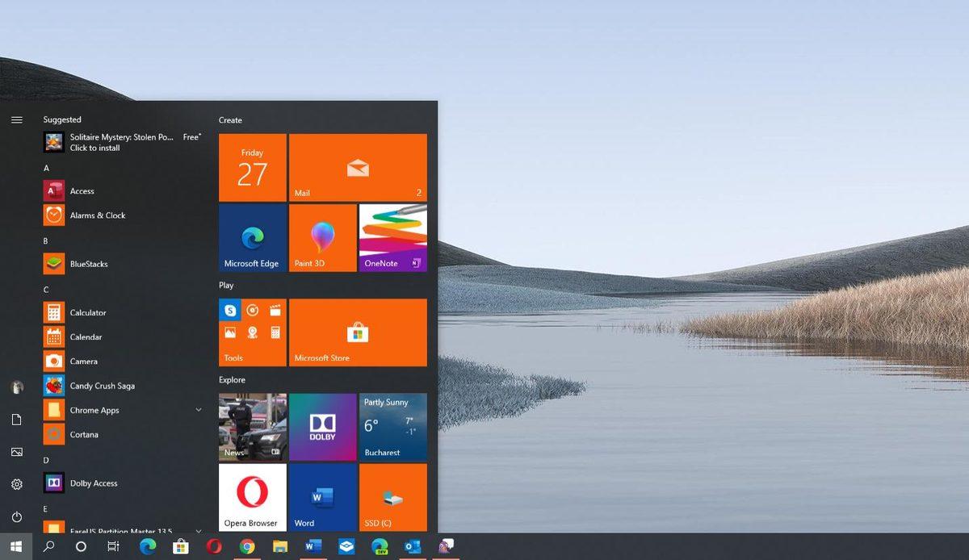Viewport: 969px width, 560px height.
Task: Open the OneNote tile
Action: [x=392, y=236]
